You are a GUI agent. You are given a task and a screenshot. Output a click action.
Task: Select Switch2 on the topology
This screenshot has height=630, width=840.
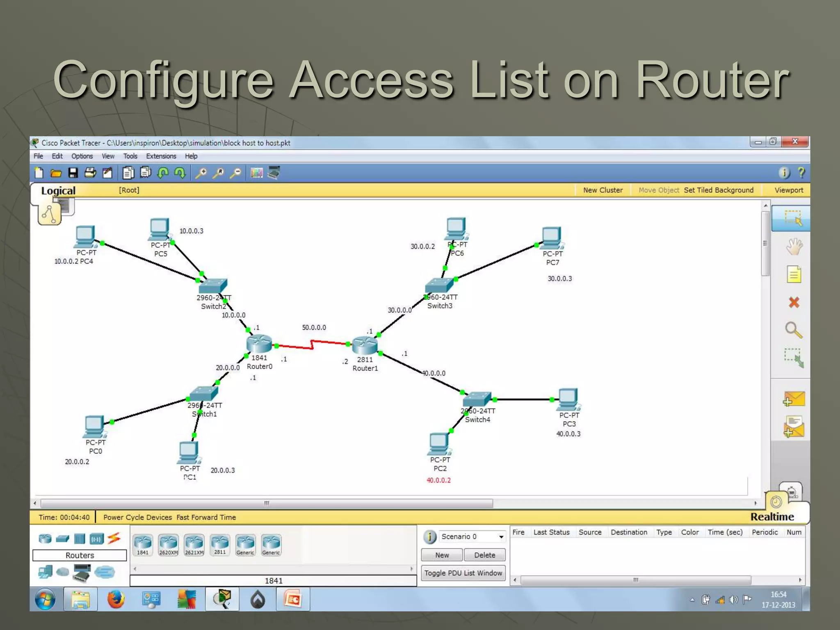(x=213, y=286)
